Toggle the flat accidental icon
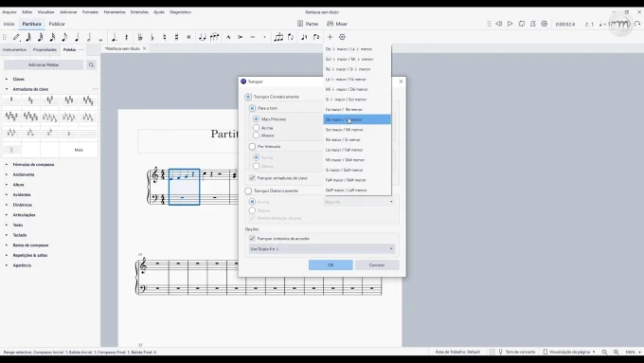Viewport: 644px width, 363px height. click(x=152, y=37)
